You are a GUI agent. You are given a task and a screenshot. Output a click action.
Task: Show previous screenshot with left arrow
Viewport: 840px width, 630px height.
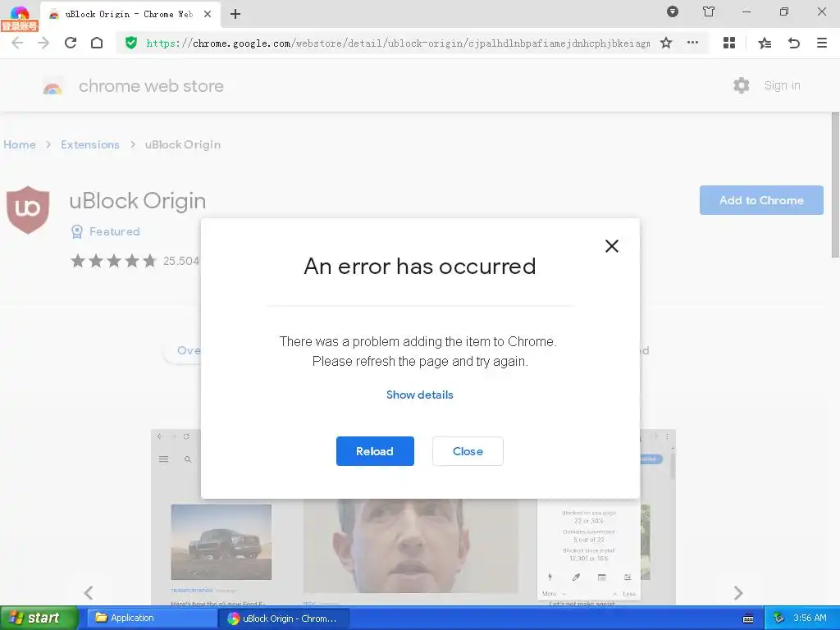89,592
